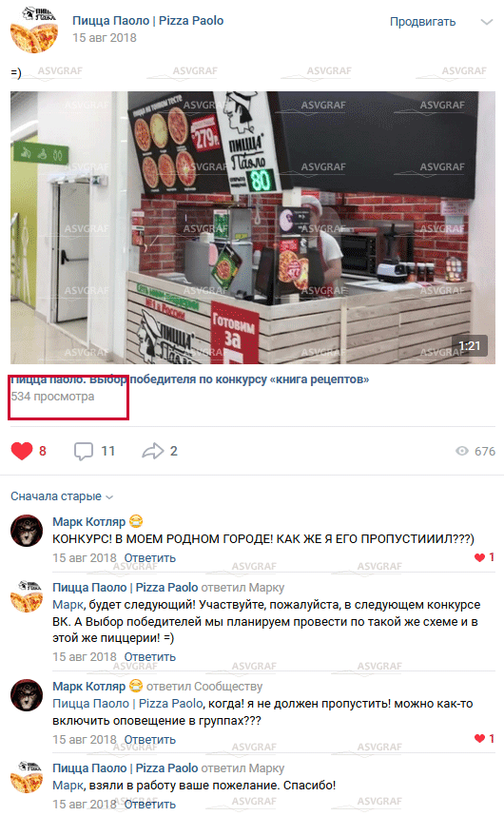Like the post with the heart icon
The height and width of the screenshot is (816, 504).
pyautogui.click(x=22, y=451)
